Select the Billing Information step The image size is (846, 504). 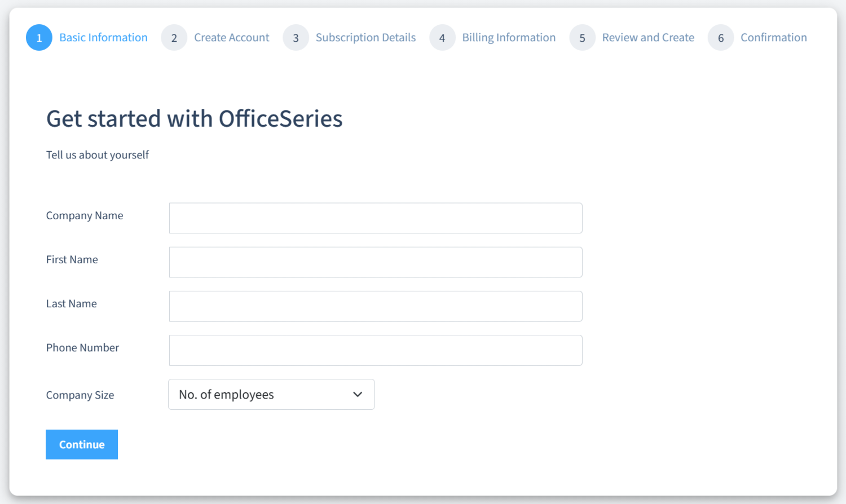point(509,38)
